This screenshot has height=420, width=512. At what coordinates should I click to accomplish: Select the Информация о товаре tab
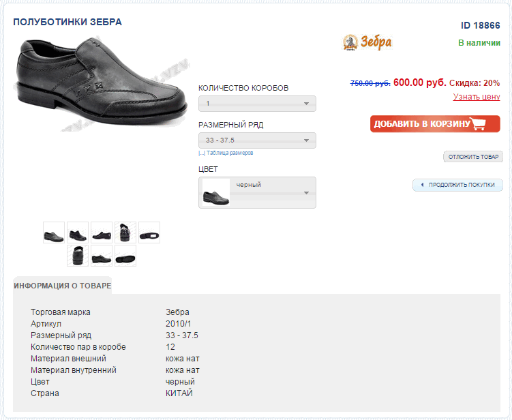coord(62,286)
